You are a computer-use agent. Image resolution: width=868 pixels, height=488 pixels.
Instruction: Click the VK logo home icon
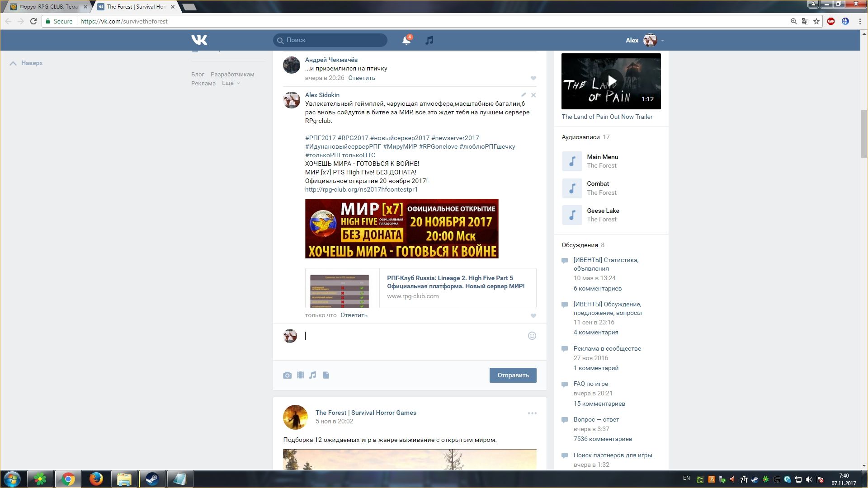(199, 40)
